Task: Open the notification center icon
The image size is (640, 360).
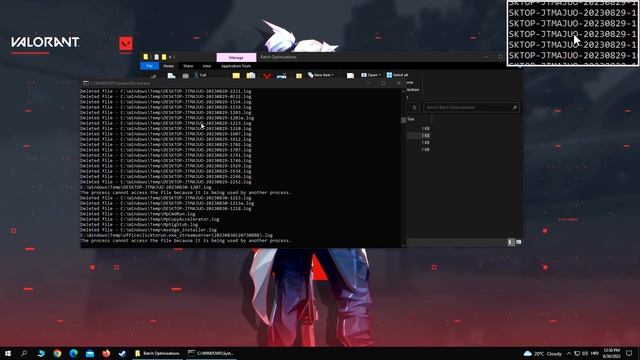Action: [x=629, y=353]
